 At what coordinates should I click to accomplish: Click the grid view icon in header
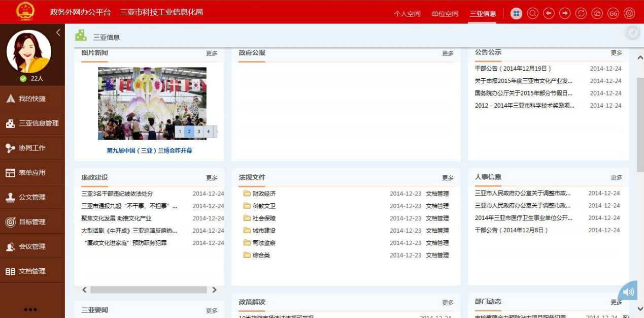(516, 14)
